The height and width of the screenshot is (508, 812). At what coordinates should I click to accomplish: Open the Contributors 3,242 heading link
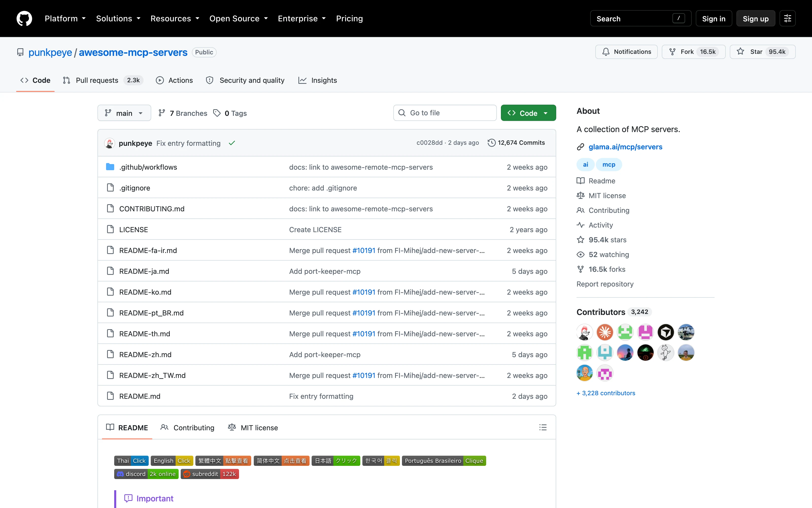pos(614,312)
